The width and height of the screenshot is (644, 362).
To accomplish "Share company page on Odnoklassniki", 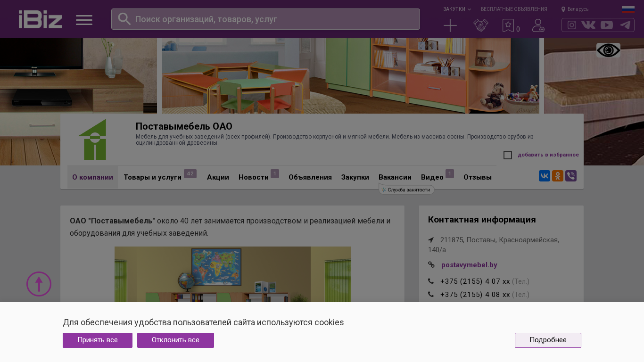I will click(558, 176).
